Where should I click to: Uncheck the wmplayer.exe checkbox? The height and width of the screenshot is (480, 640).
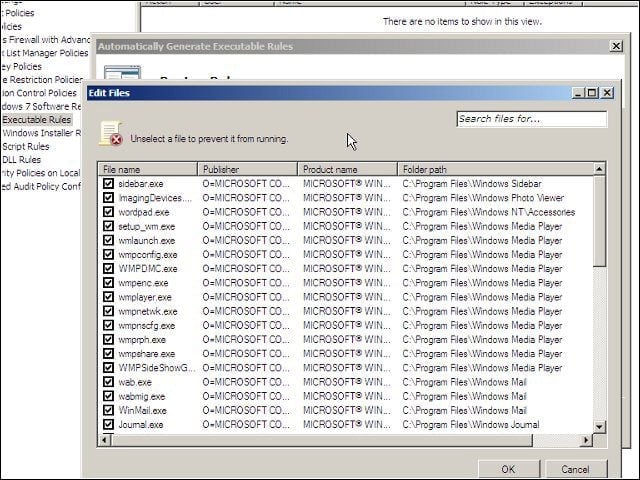point(108,297)
